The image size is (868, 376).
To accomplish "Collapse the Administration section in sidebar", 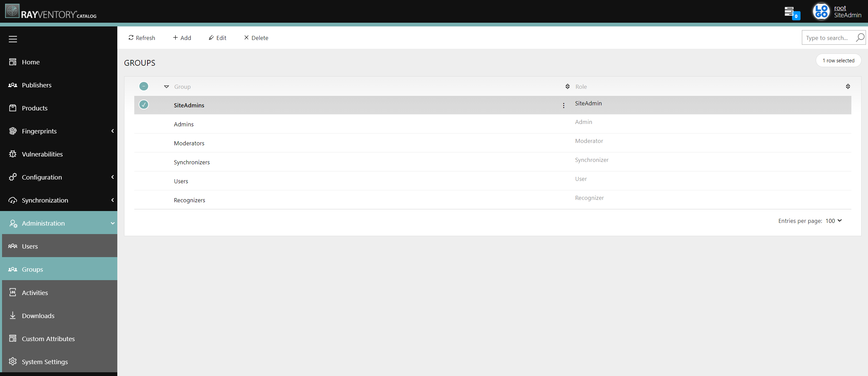I will [x=112, y=223].
